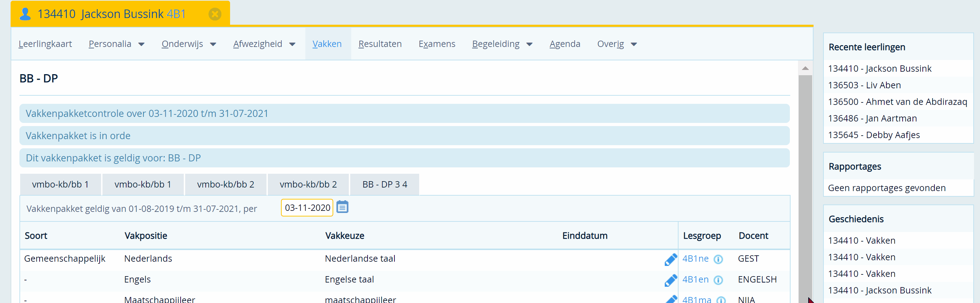Click the vertical scrollbar thumb

coord(805,189)
